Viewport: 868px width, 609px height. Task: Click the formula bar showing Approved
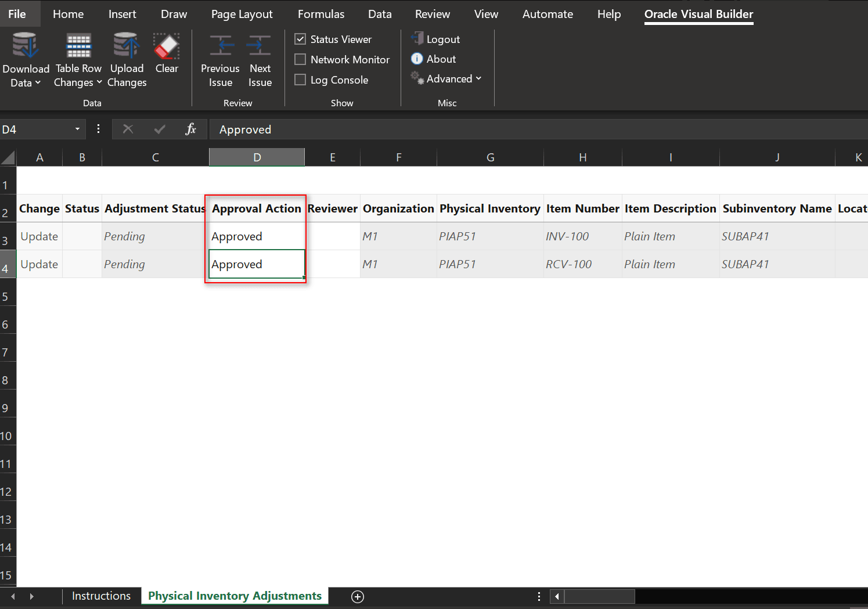(x=538, y=129)
